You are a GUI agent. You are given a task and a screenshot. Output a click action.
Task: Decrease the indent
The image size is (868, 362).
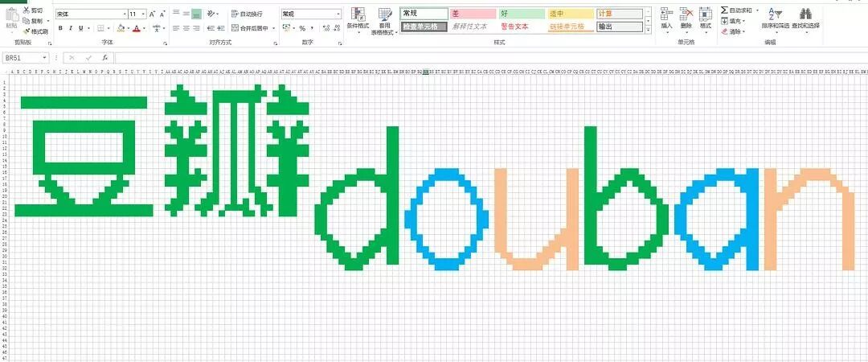click(211, 28)
